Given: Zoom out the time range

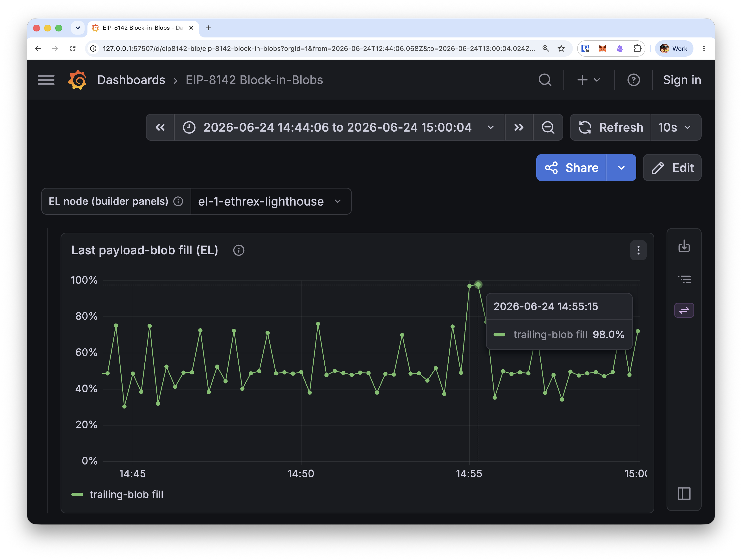Looking at the screenshot, I should (x=548, y=128).
